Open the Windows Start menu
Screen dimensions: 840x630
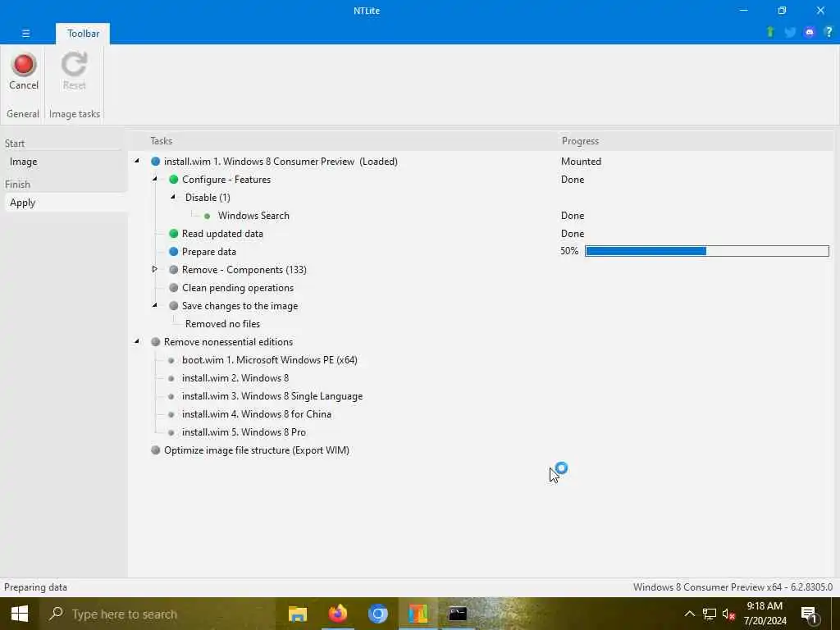click(20, 614)
